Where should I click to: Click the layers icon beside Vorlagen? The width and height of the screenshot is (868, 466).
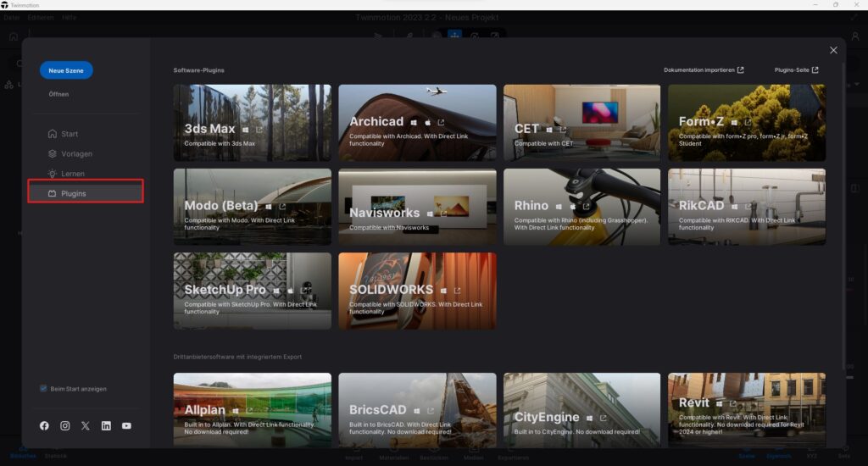(52, 154)
